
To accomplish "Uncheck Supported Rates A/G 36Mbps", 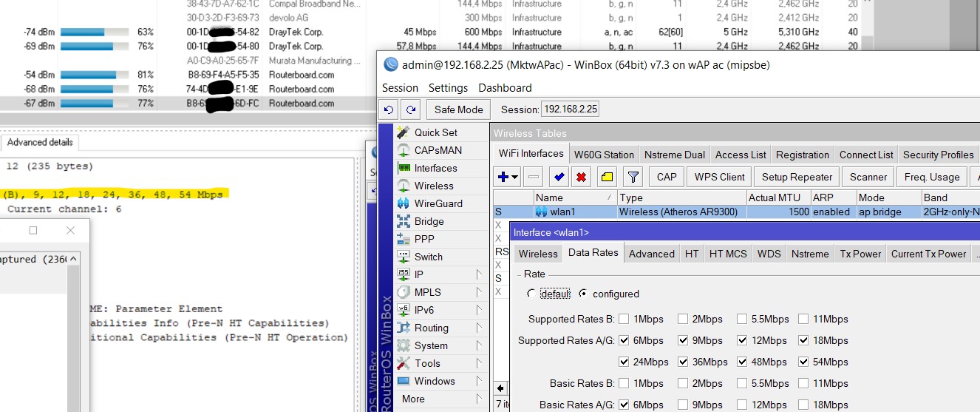I will (x=684, y=362).
